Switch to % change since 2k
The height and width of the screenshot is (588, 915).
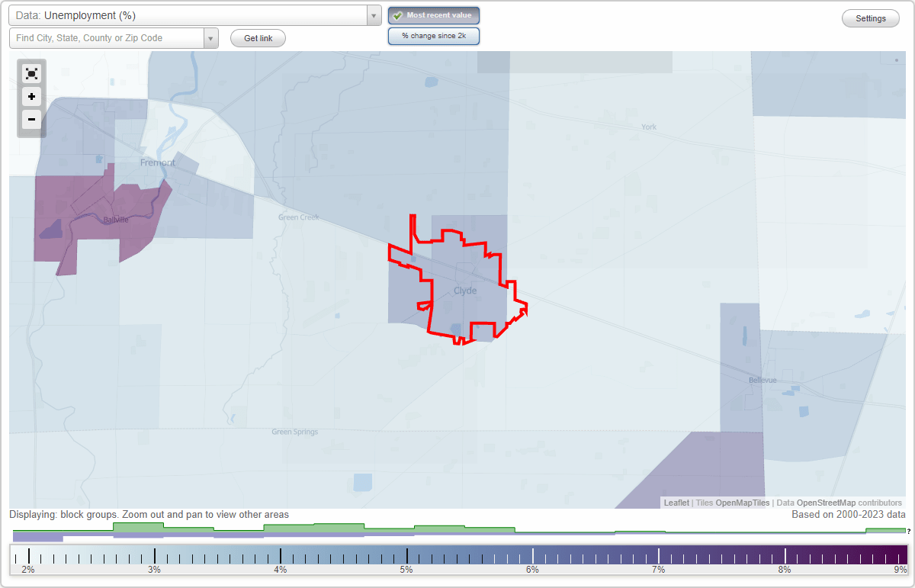coord(434,36)
